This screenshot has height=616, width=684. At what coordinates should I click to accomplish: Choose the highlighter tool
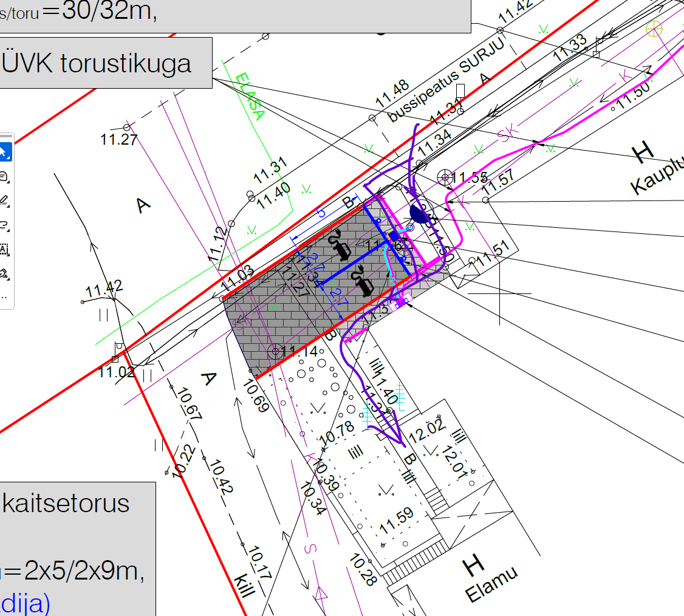[x=4, y=200]
